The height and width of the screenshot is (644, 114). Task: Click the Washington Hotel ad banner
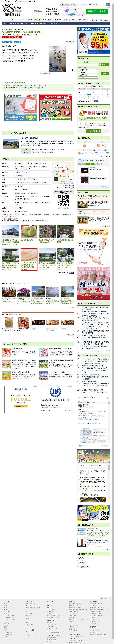pos(55,399)
